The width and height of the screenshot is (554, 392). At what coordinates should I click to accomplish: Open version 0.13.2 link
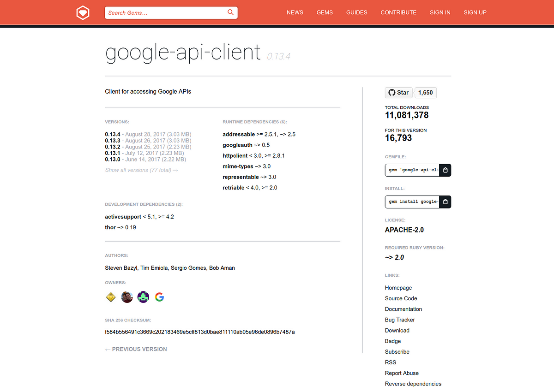tap(113, 147)
